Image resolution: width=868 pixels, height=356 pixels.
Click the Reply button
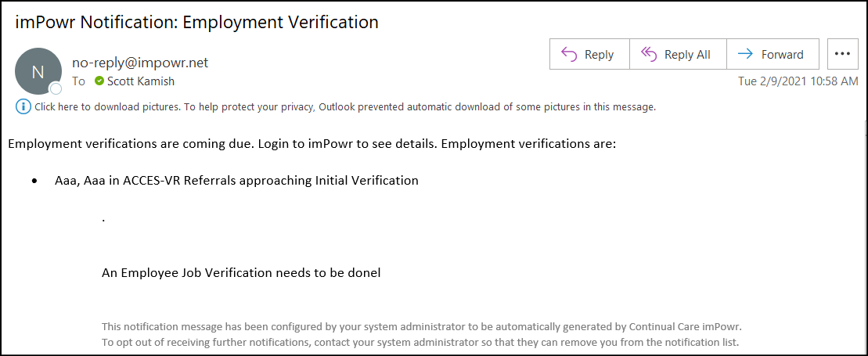click(589, 54)
